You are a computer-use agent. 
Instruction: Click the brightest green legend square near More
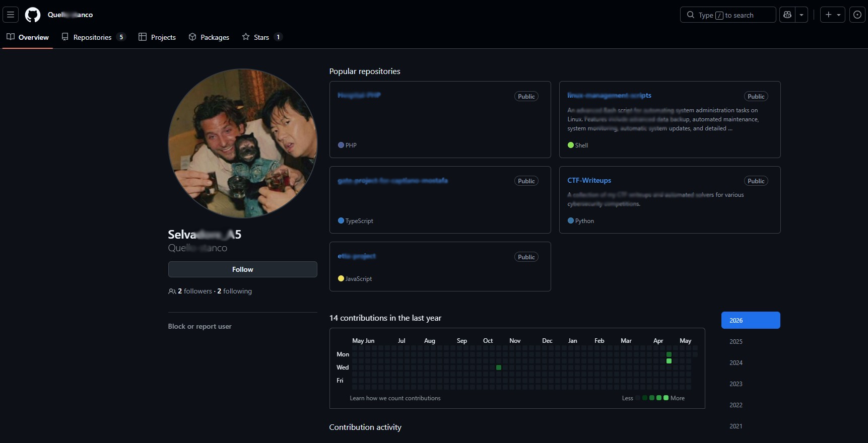tap(666, 398)
